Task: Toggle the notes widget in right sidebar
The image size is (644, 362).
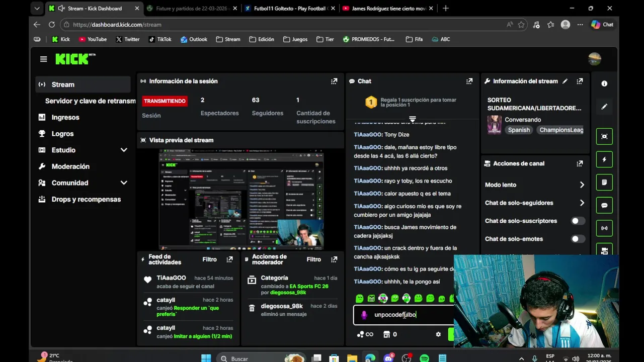Action: 604,182
